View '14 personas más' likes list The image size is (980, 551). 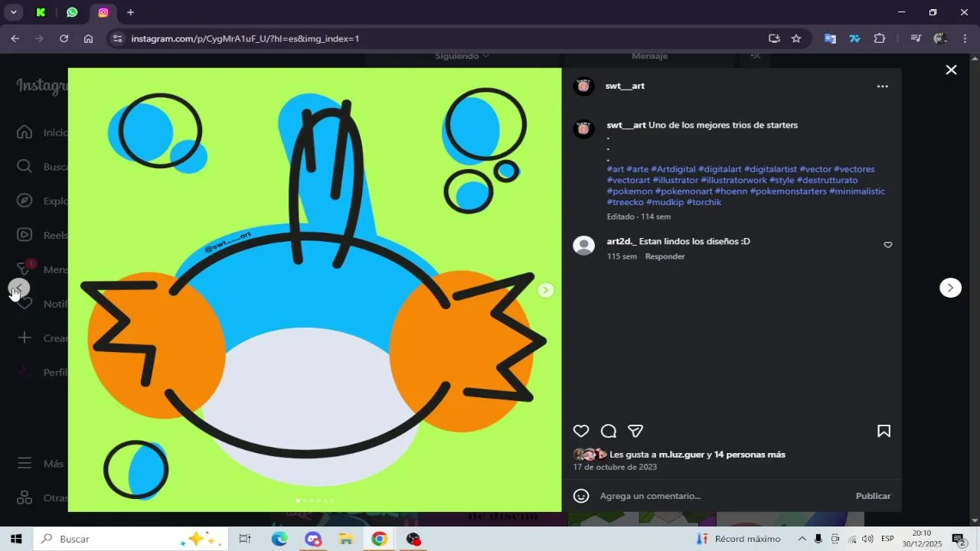[750, 455]
